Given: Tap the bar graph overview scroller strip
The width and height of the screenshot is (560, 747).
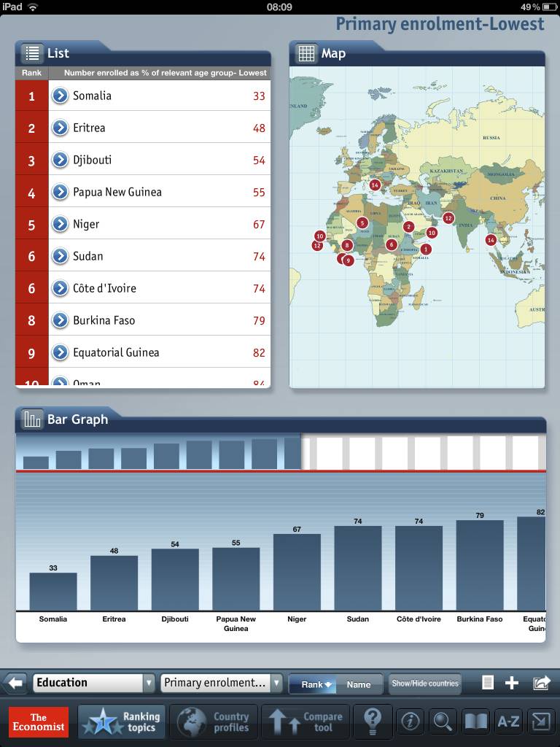Looking at the screenshot, I should [x=280, y=452].
